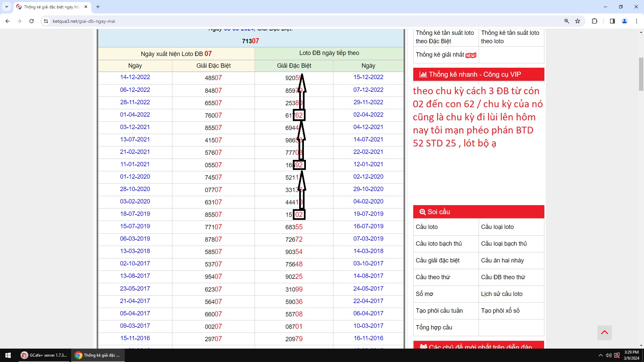
Task: Open the browser extensions puzzle icon
Action: (594, 21)
